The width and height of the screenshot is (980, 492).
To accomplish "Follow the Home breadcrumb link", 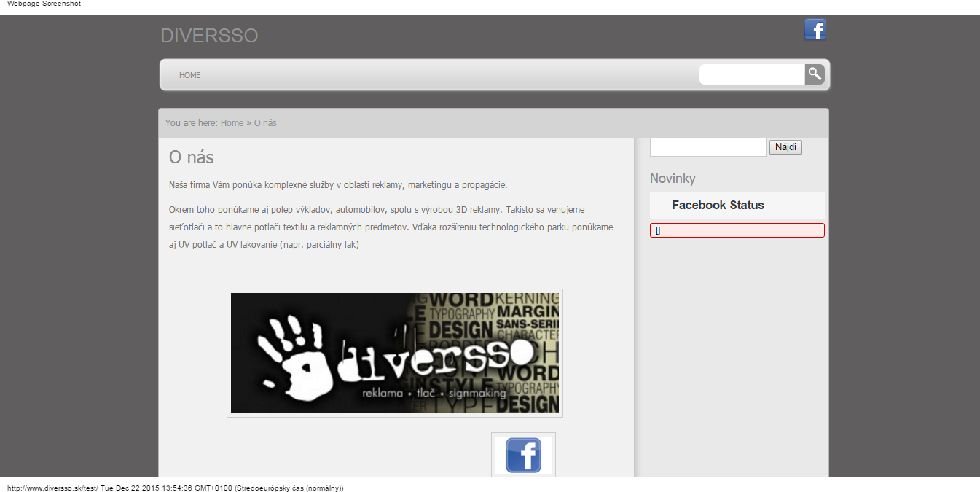I will [x=232, y=123].
